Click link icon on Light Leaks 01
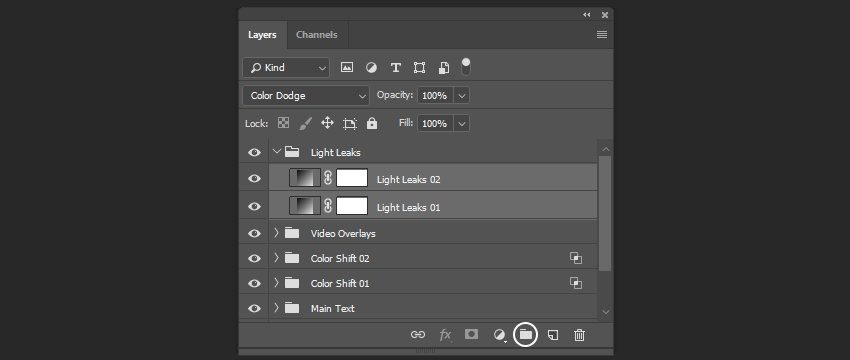Viewport: 850px width, 360px height. click(328, 205)
